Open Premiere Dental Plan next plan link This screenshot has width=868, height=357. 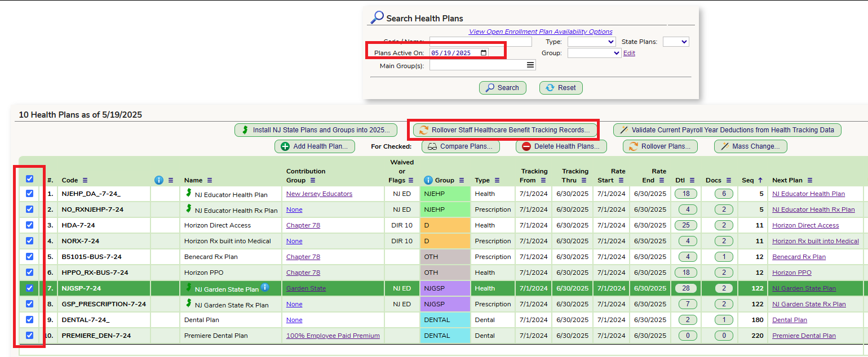[x=804, y=336]
